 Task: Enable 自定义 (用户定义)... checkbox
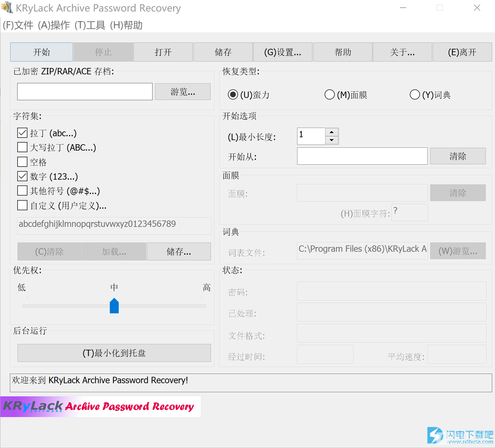pos(22,205)
